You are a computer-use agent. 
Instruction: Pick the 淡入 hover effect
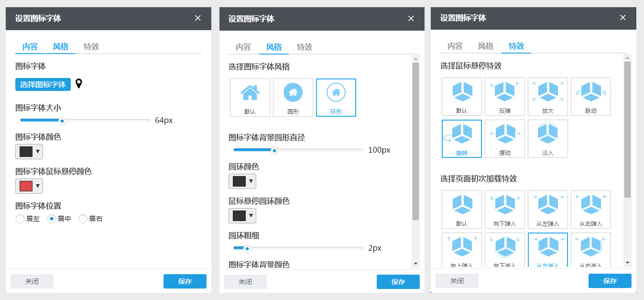pos(547,139)
